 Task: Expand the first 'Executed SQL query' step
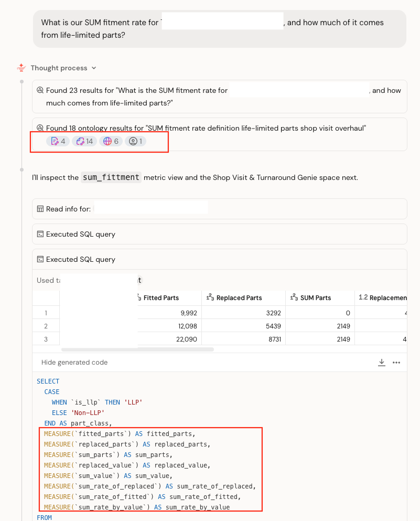[x=220, y=234]
